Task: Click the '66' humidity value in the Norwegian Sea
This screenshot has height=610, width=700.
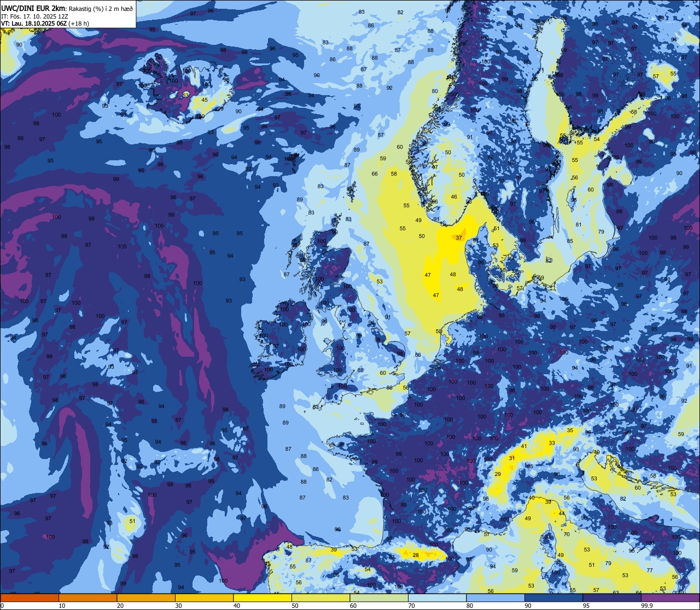Action: click(375, 174)
